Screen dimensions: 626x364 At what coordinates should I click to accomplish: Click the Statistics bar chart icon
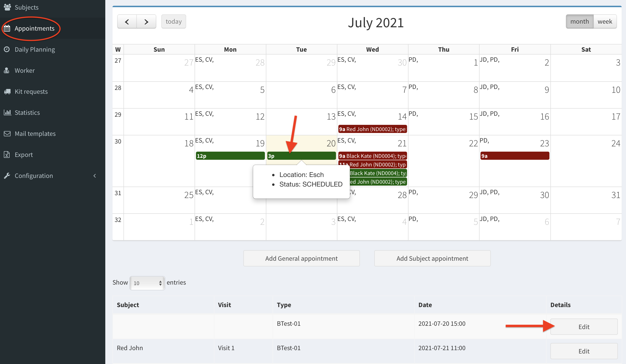tap(7, 112)
